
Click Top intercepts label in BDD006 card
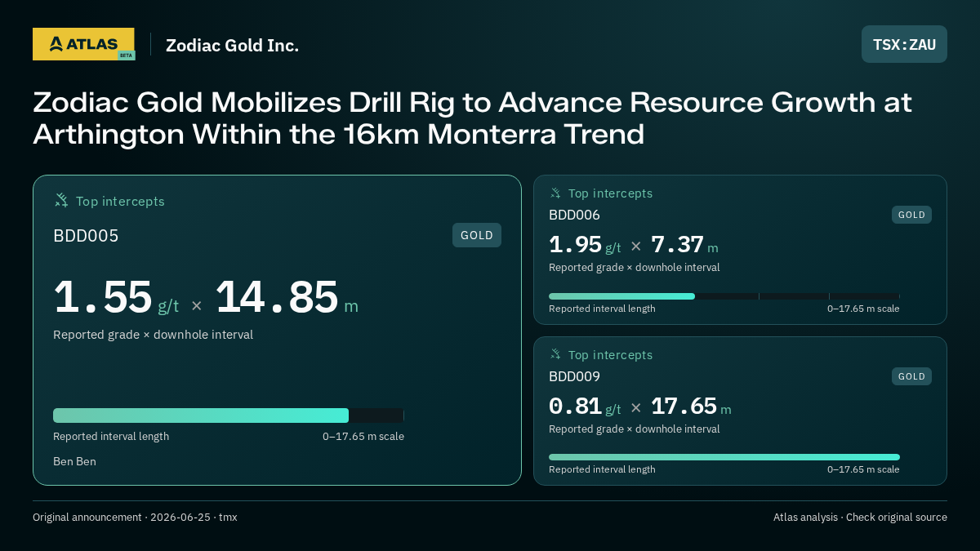click(610, 193)
